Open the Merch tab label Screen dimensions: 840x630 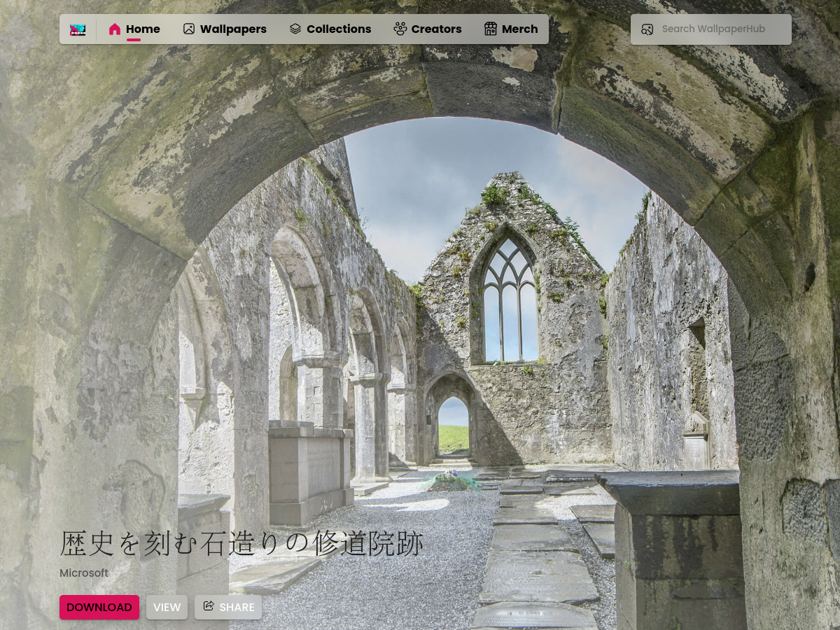click(520, 29)
